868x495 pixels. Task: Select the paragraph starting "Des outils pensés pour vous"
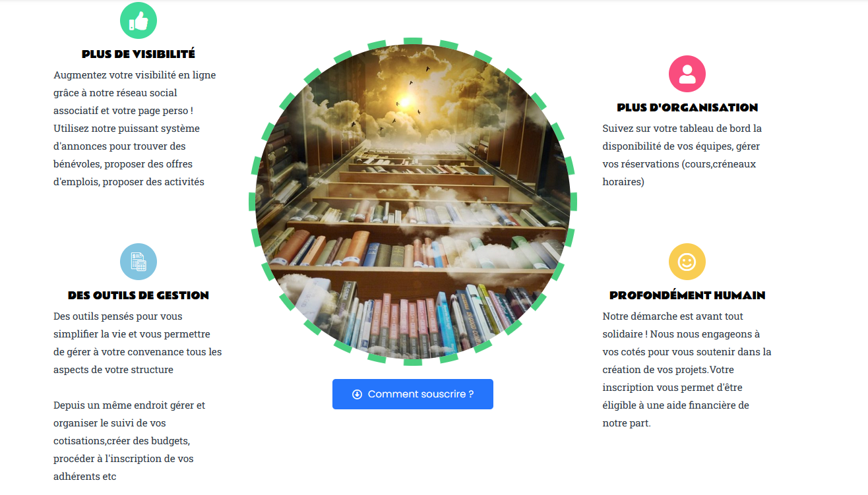pyautogui.click(x=138, y=343)
